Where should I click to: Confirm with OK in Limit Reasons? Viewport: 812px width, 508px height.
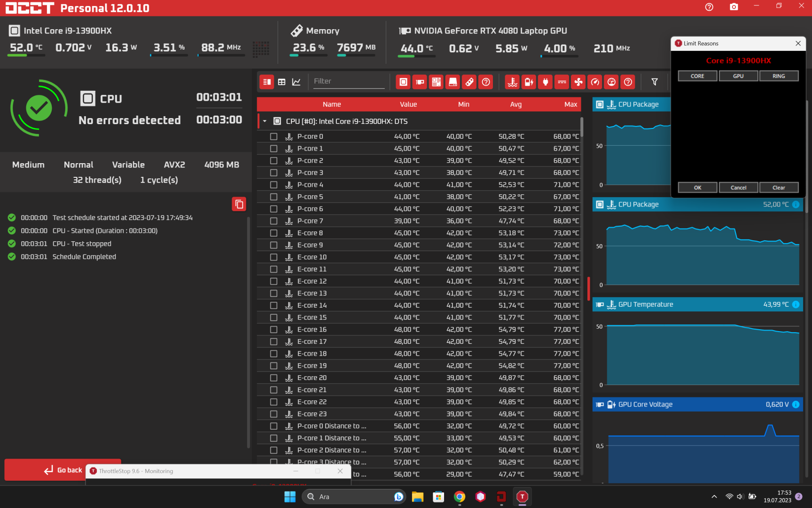[x=697, y=188]
